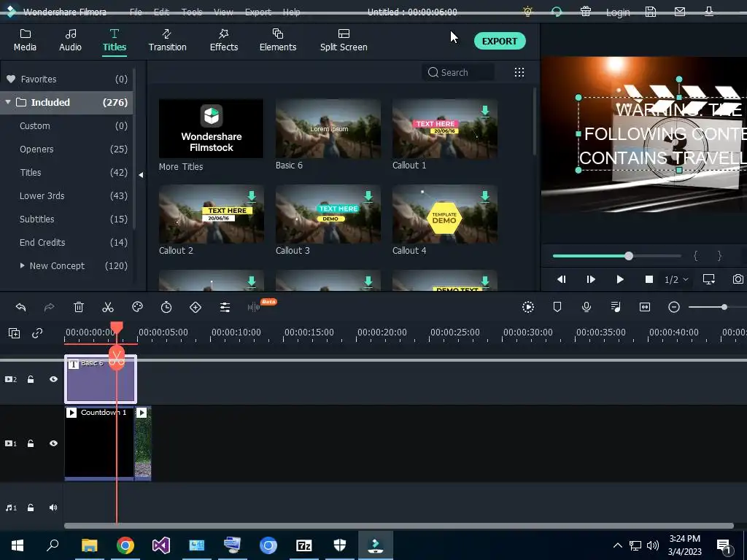Click the EXPORT button
The width and height of the screenshot is (747, 560).
point(500,41)
